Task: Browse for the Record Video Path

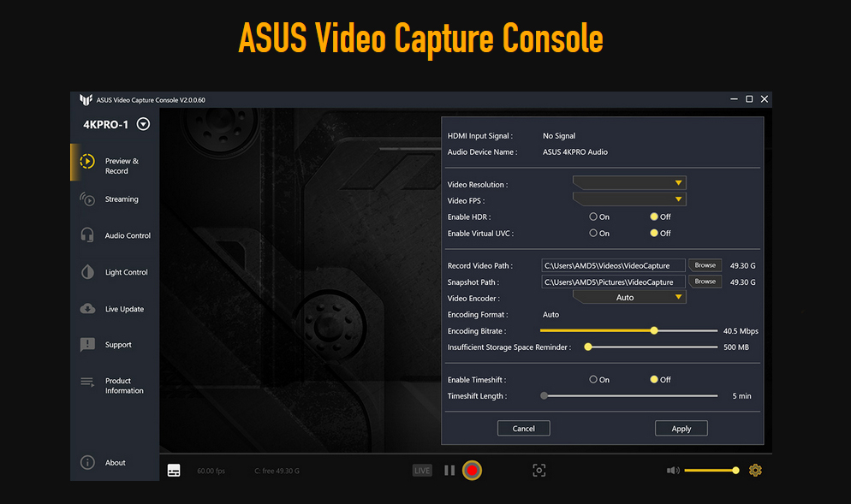Action: coord(705,265)
